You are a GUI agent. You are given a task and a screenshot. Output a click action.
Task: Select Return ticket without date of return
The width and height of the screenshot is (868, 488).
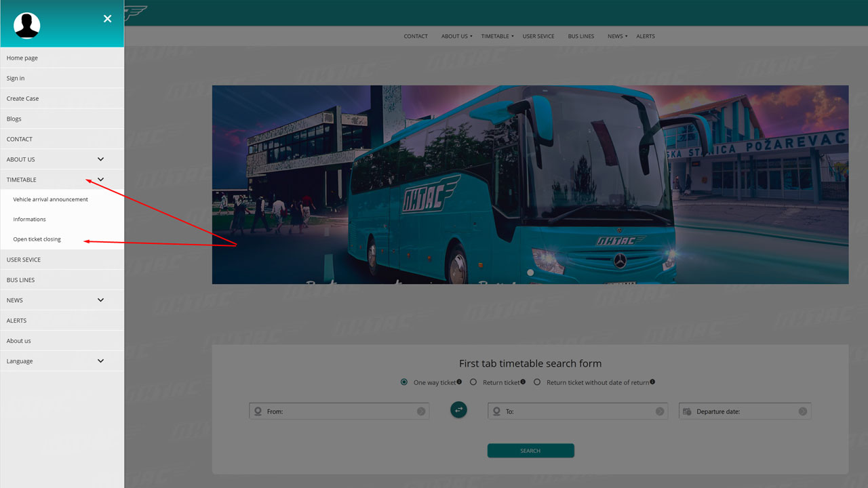(537, 382)
